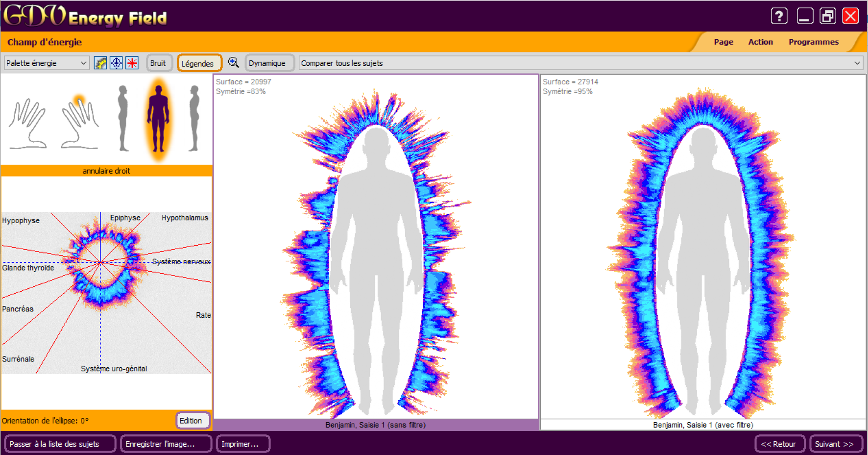Select the avec filtre energy field image
The width and height of the screenshot is (868, 455).
click(x=703, y=247)
